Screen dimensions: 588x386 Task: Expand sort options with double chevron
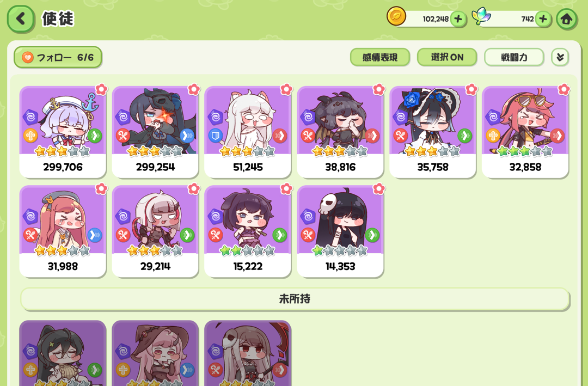click(560, 57)
